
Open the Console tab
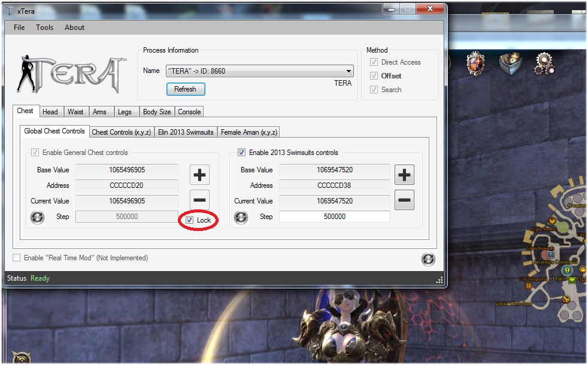tap(189, 112)
